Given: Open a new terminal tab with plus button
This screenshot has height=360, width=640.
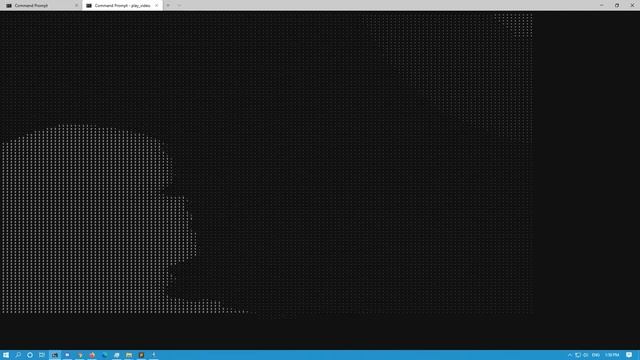Looking at the screenshot, I should (x=168, y=6).
